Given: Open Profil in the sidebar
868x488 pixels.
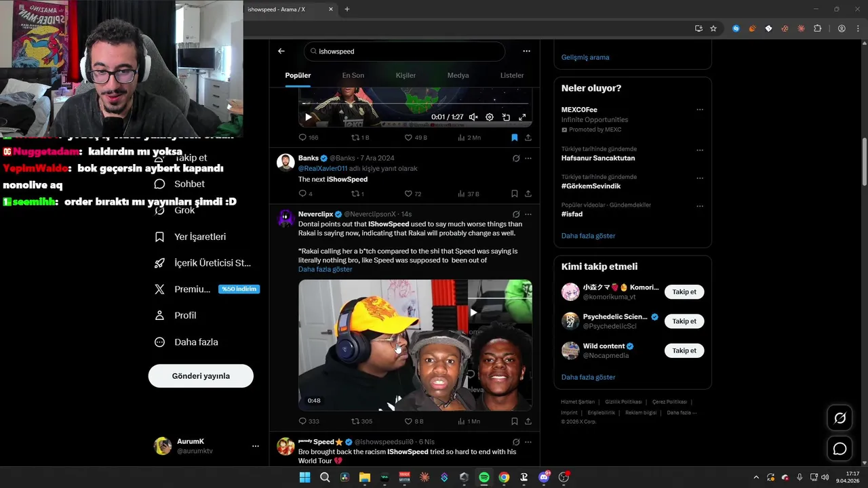Looking at the screenshot, I should click(176, 316).
